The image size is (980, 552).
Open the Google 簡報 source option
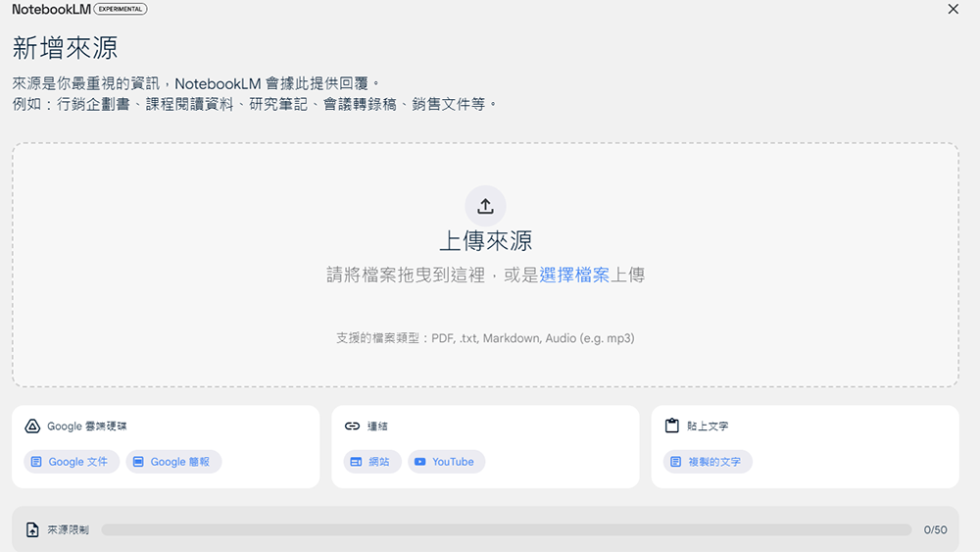coord(173,462)
